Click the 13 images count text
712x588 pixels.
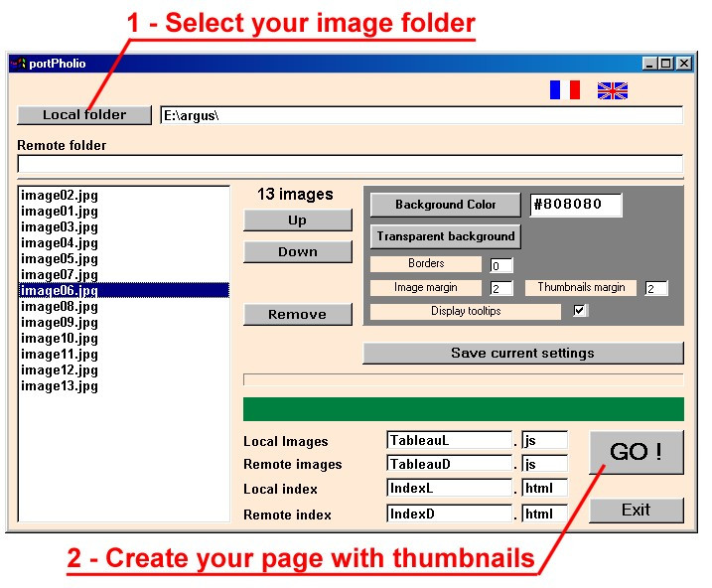295,195
